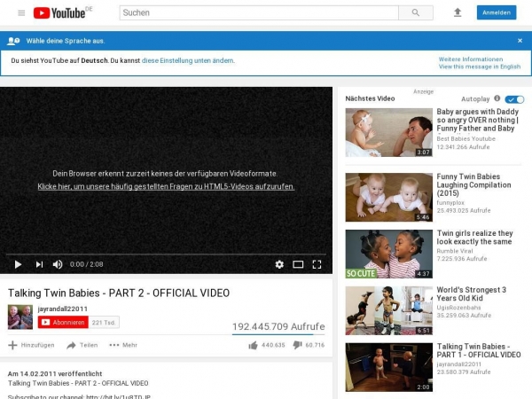The image size is (532, 399).
Task: Open World's Strongest 3 Years Old thumbnail
Action: coord(389,310)
